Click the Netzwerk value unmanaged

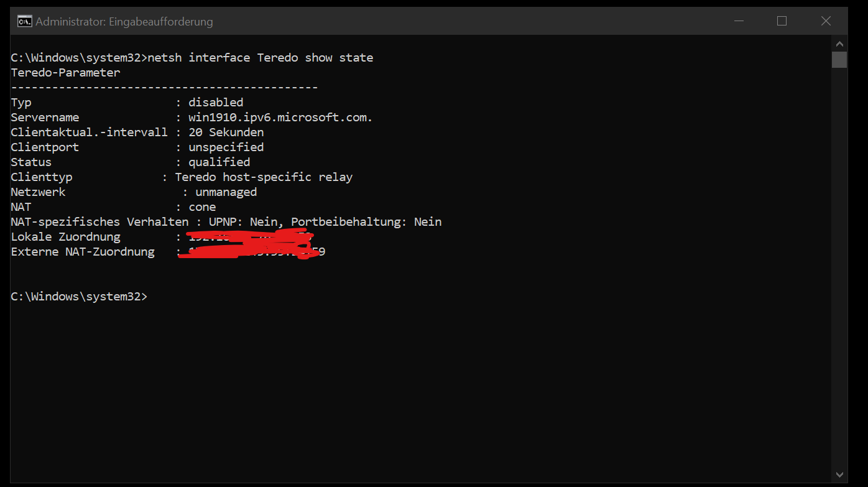tap(226, 192)
